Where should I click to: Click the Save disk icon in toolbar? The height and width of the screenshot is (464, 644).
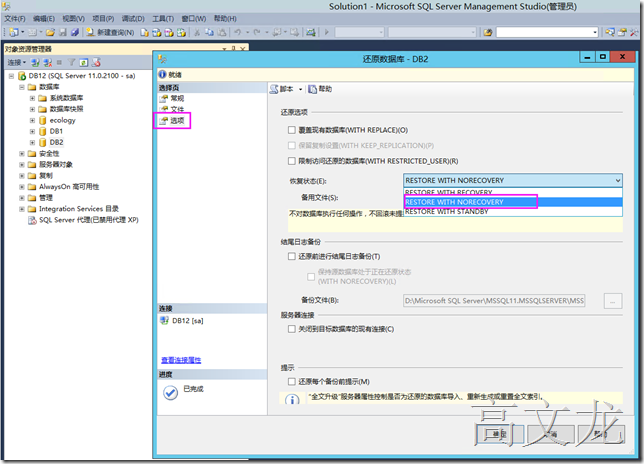tap(63, 32)
